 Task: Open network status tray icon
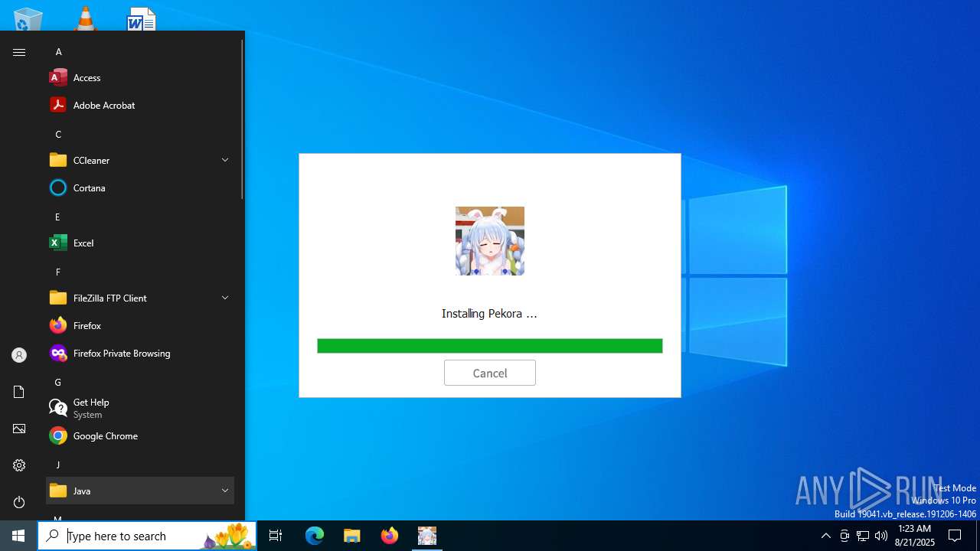(x=863, y=536)
